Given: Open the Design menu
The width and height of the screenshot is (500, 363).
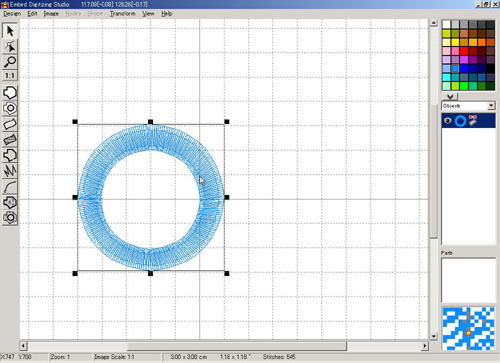Looking at the screenshot, I should click(12, 14).
